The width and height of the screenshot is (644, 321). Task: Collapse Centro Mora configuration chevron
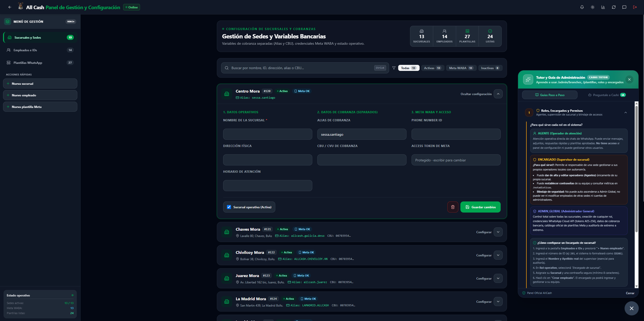click(x=498, y=94)
